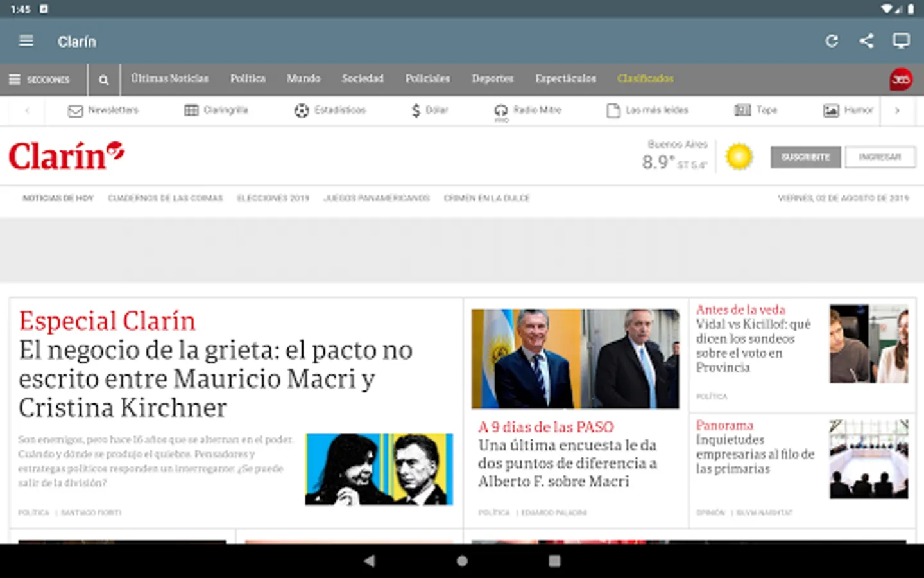Open Inquietudes empresarias Panorama article
Screen dimensions: 924x578
(755, 454)
